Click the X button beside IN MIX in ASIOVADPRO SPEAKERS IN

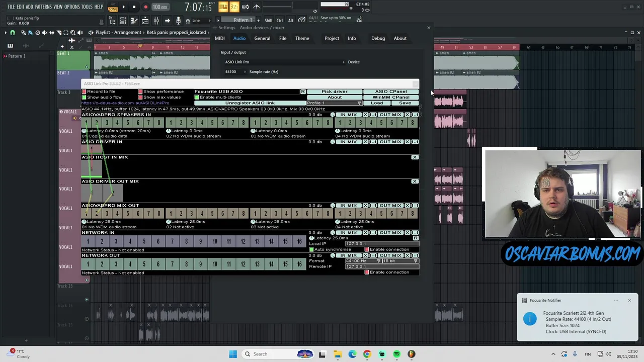click(366, 115)
